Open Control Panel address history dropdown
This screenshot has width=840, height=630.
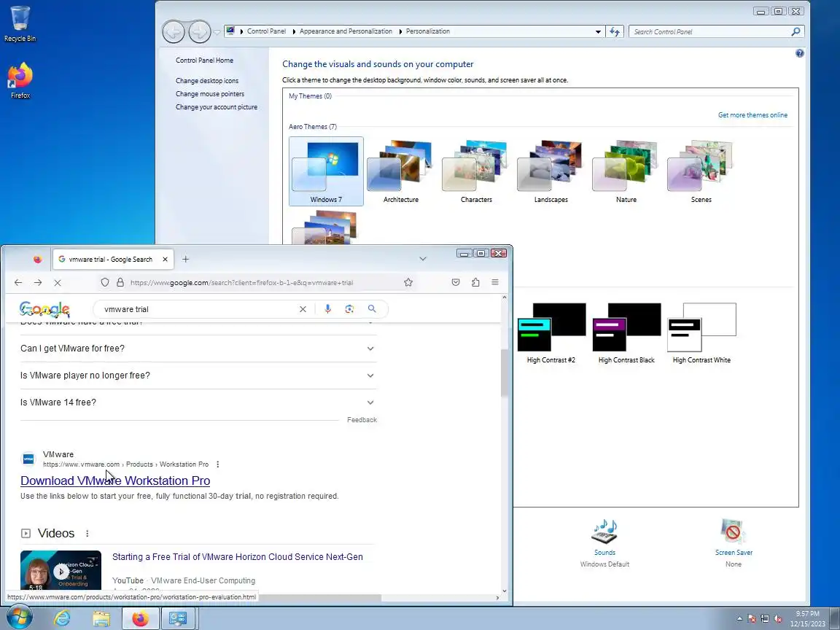(x=598, y=31)
